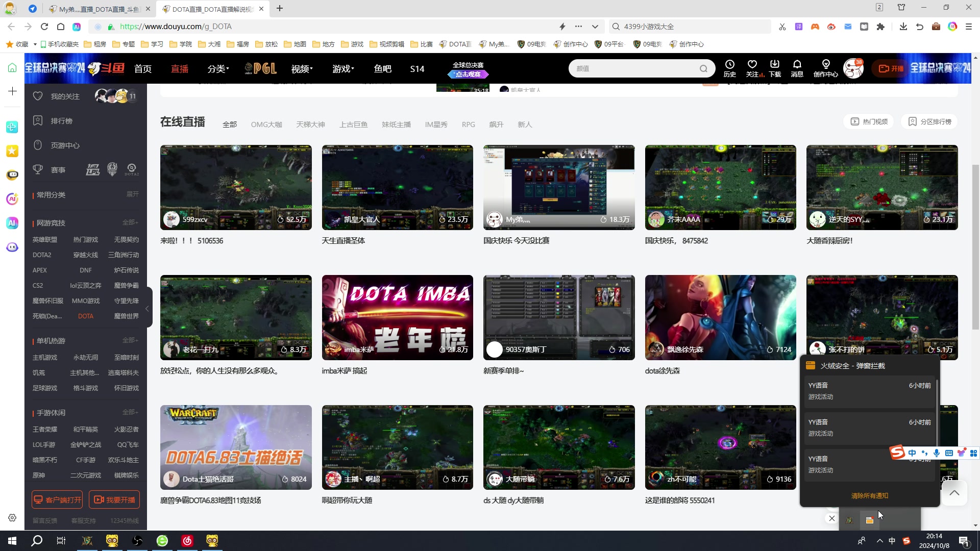Click the 分区排行榜 button

pyautogui.click(x=929, y=121)
